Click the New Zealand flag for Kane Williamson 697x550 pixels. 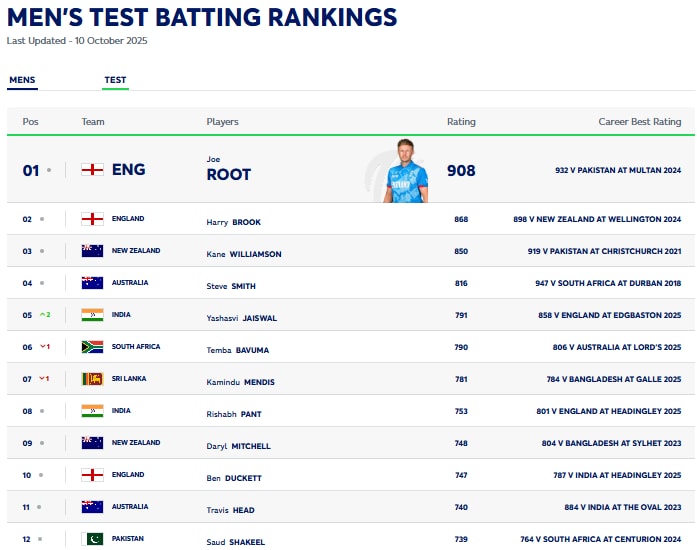(x=92, y=251)
